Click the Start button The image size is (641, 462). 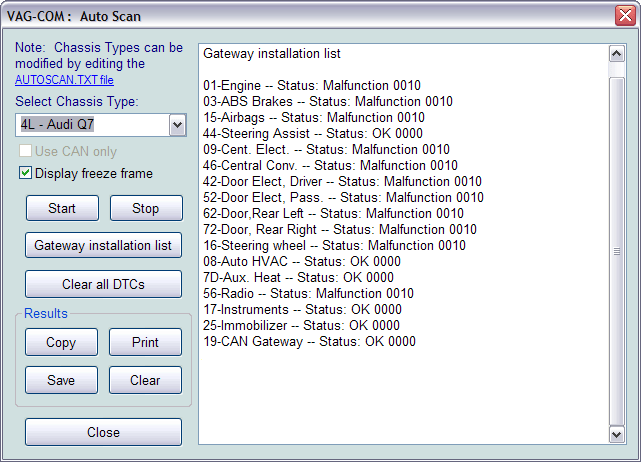pos(62,208)
